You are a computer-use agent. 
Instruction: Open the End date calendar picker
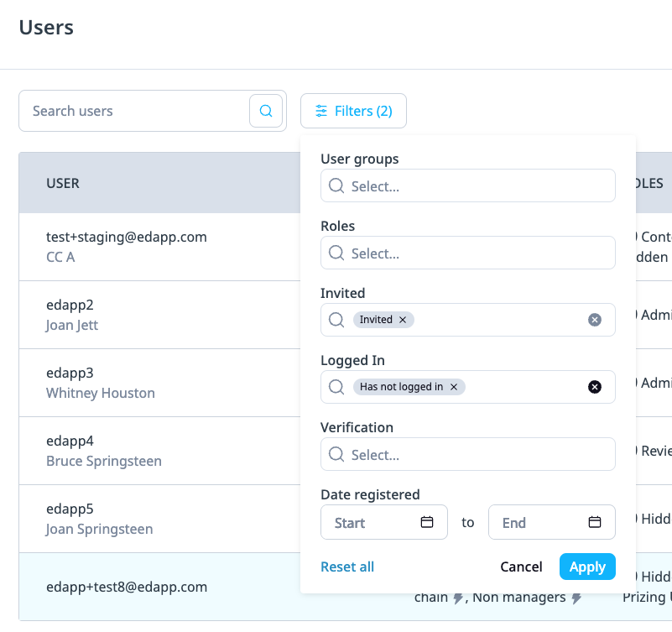click(x=595, y=521)
